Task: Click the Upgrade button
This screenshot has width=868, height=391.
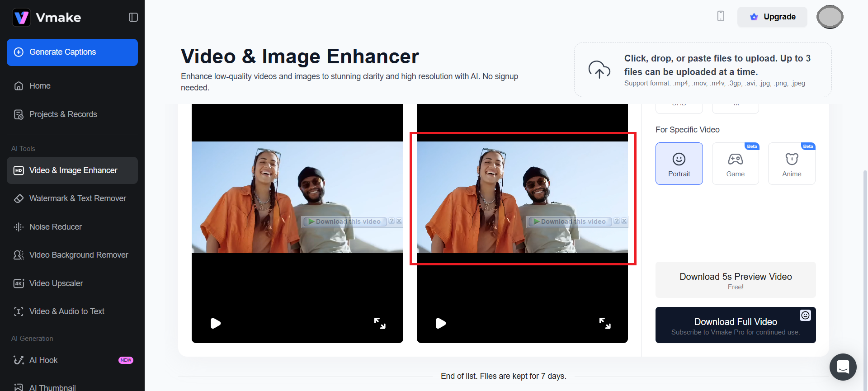Action: (x=772, y=17)
